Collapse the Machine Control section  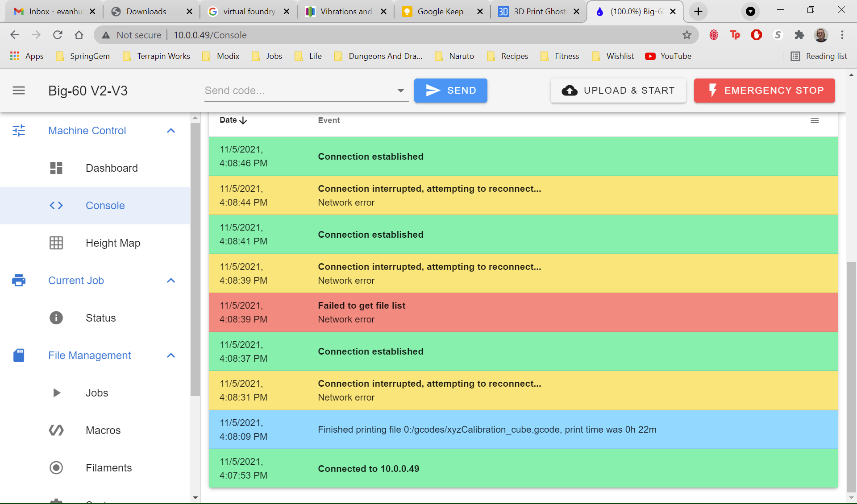171,130
